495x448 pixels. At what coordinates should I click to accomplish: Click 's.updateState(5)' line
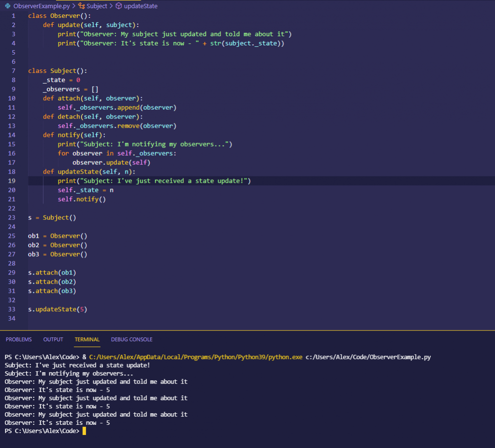point(58,309)
